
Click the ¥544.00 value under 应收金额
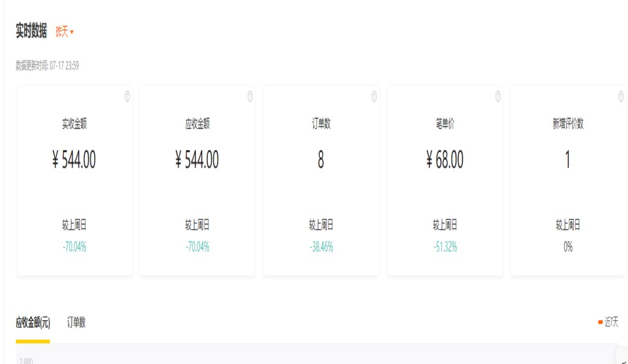click(x=197, y=160)
